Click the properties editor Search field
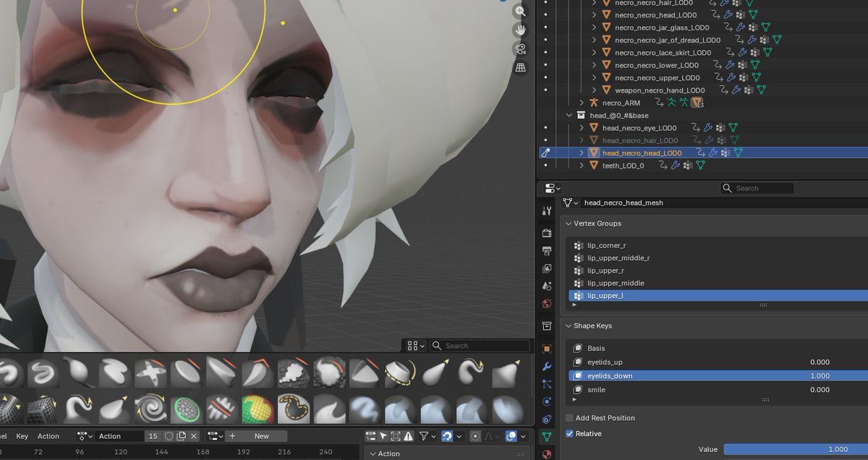 click(x=757, y=188)
